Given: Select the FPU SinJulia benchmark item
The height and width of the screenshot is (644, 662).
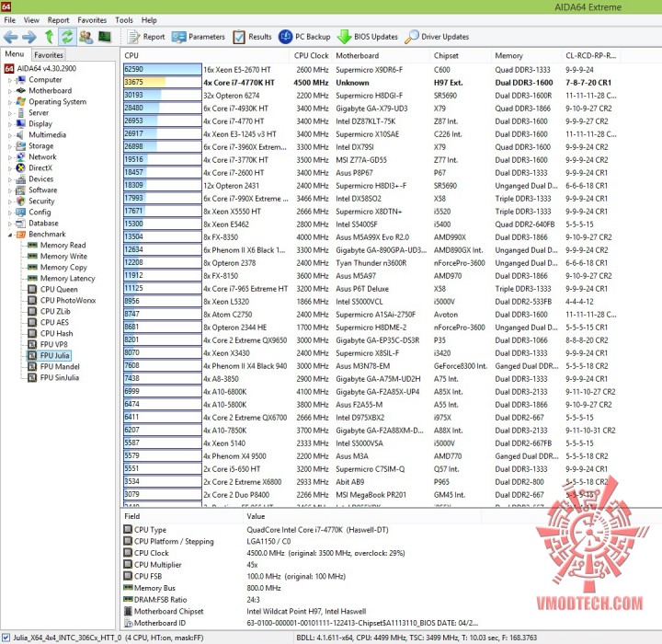Looking at the screenshot, I should 53,377.
